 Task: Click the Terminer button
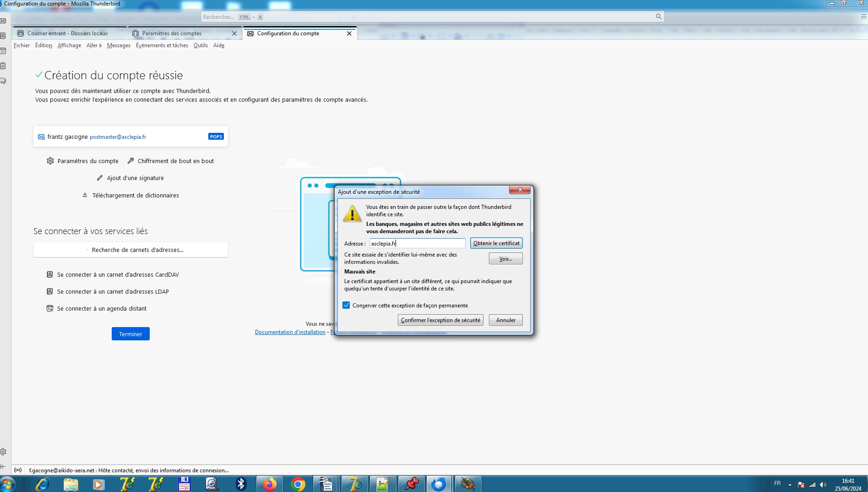click(x=130, y=334)
